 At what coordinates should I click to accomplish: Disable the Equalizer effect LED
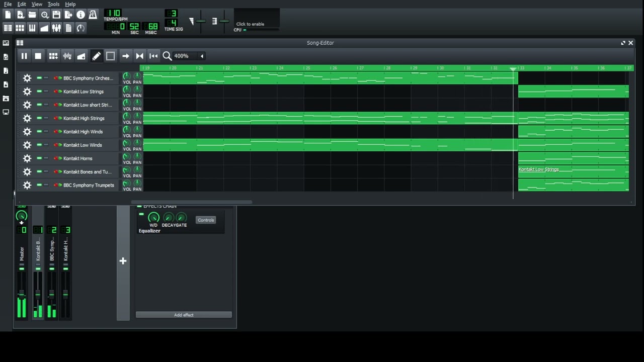point(141,215)
